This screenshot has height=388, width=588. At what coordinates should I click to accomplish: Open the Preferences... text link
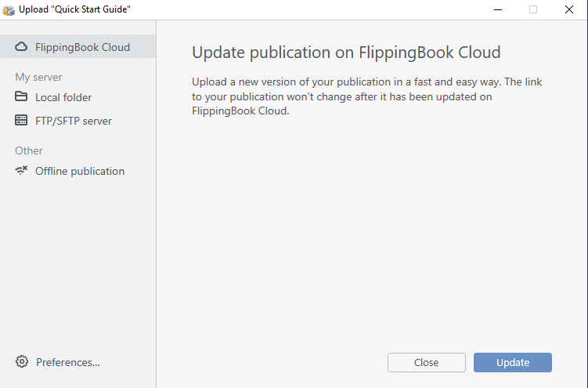[x=68, y=362]
